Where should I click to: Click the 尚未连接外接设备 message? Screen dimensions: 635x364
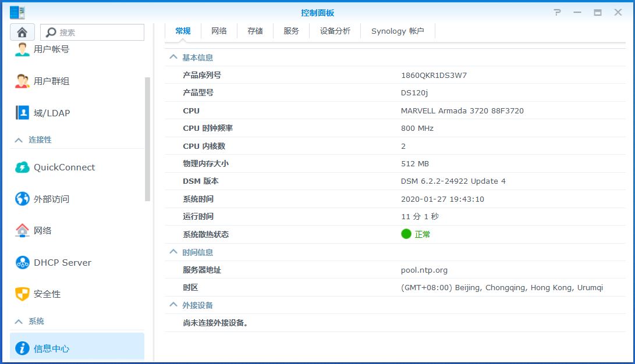tap(215, 323)
